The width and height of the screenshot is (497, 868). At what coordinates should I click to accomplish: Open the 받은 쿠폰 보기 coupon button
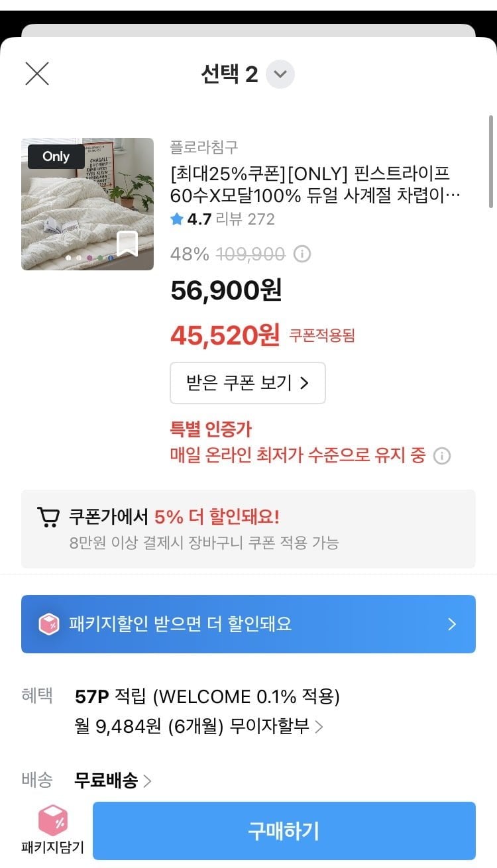tap(248, 383)
